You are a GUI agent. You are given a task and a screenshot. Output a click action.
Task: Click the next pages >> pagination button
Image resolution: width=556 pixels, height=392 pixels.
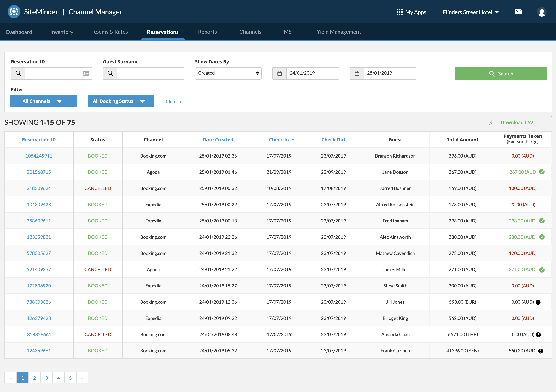[82, 378]
